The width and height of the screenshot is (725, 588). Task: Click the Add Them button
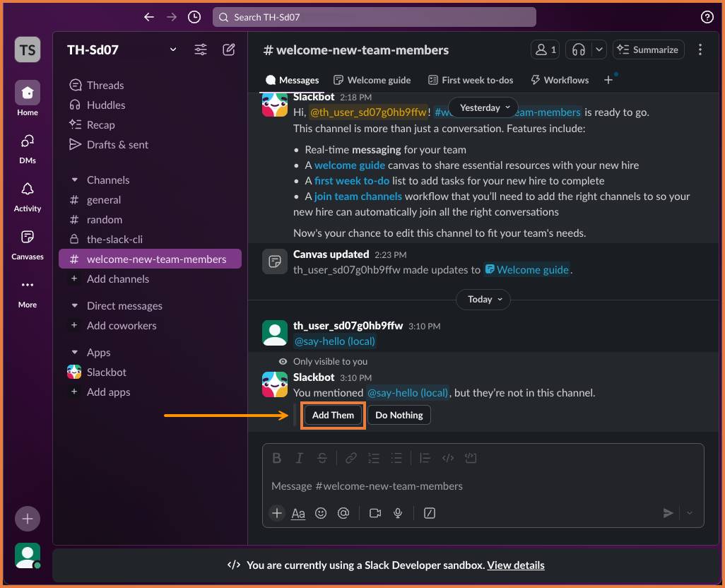pos(333,415)
